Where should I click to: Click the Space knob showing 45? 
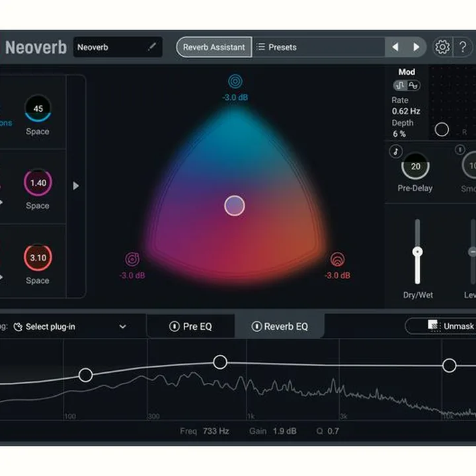click(38, 108)
